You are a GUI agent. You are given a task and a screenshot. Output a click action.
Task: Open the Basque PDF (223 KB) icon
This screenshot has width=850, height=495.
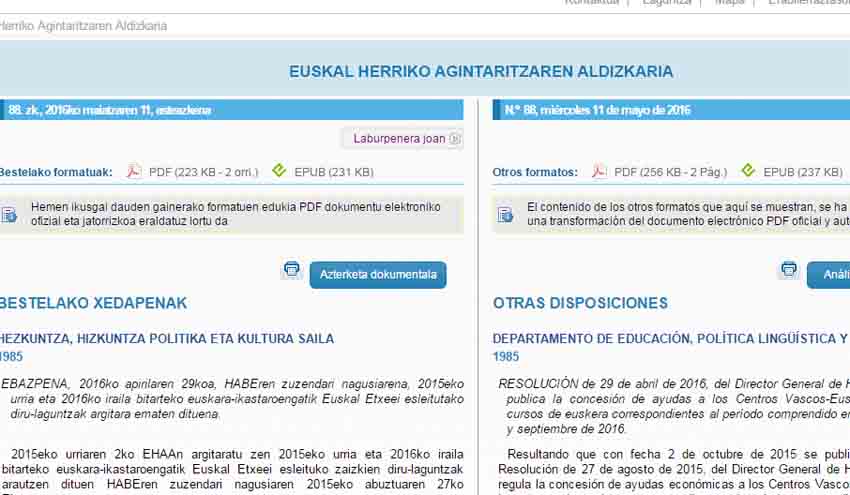133,171
